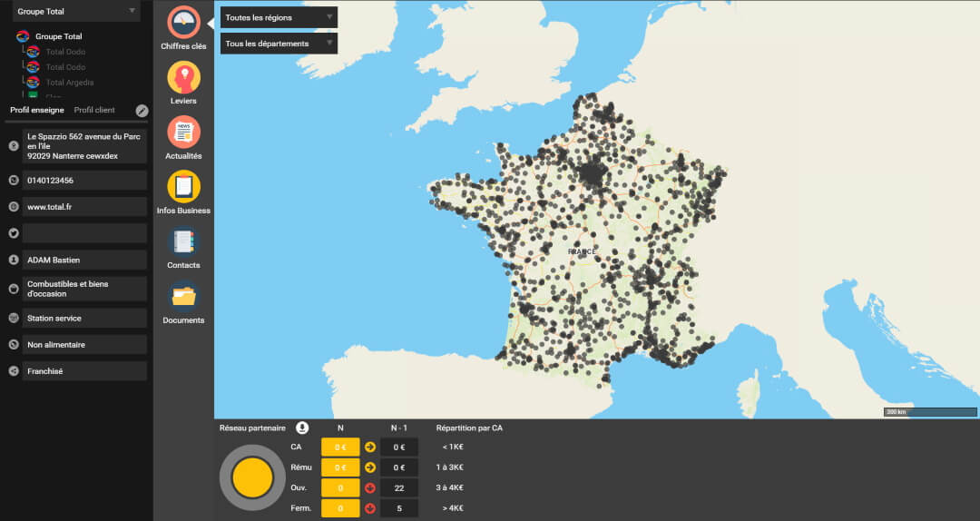The width and height of the screenshot is (980, 521).
Task: Click the icon beside Combustibles et biens d'occasion
Action: (x=13, y=289)
